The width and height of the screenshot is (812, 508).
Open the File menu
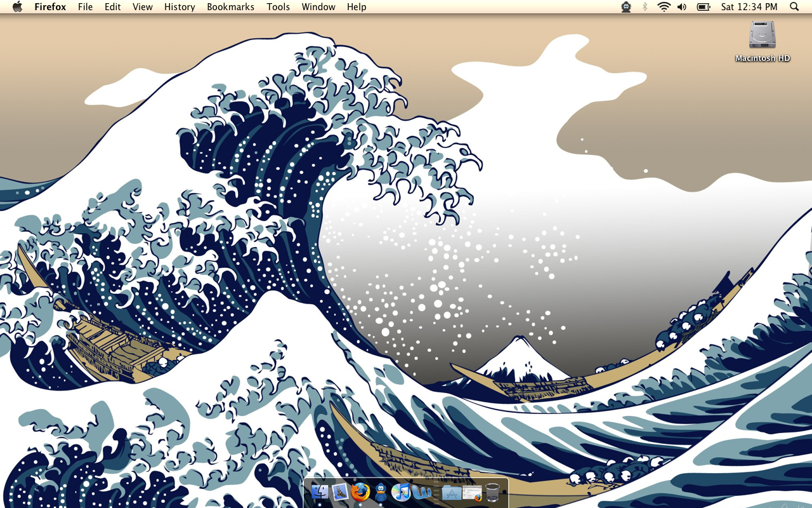point(85,7)
